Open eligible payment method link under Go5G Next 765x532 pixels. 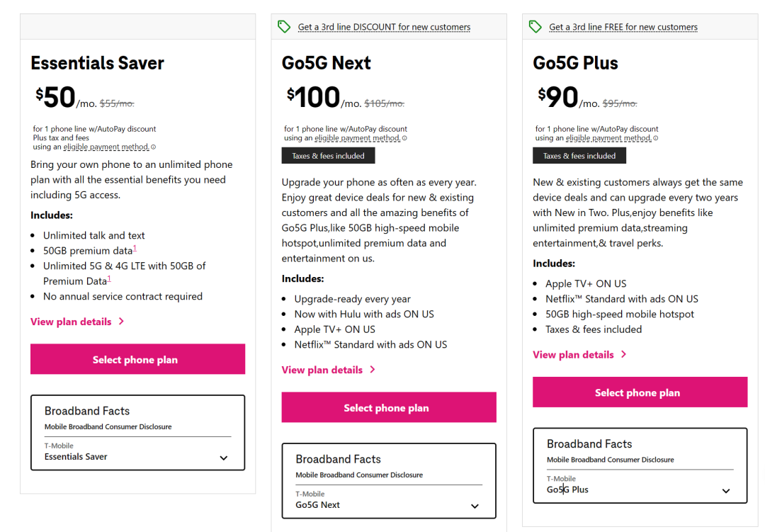point(358,138)
